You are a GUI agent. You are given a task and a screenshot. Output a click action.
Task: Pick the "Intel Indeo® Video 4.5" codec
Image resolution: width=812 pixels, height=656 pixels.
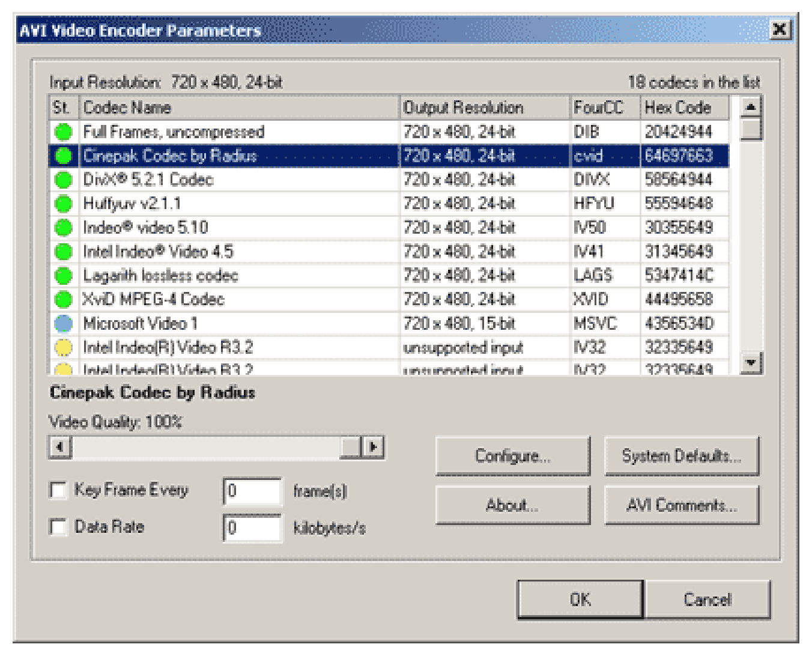click(x=158, y=252)
